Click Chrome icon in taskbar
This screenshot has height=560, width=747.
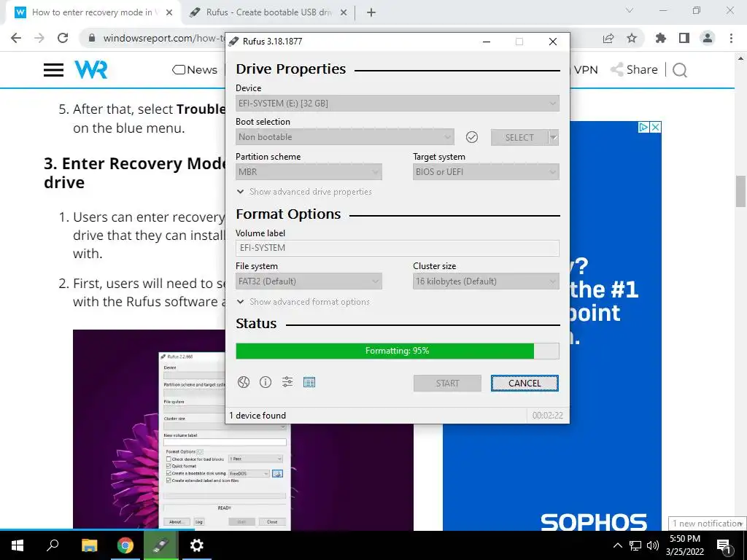(x=125, y=545)
